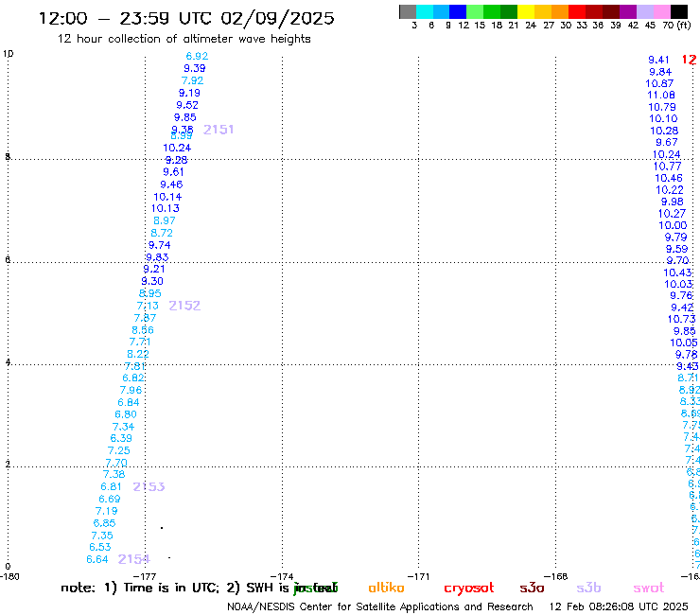The height and width of the screenshot is (615, 700).
Task: Click the longitude axis label -174
Action: [x=282, y=576]
